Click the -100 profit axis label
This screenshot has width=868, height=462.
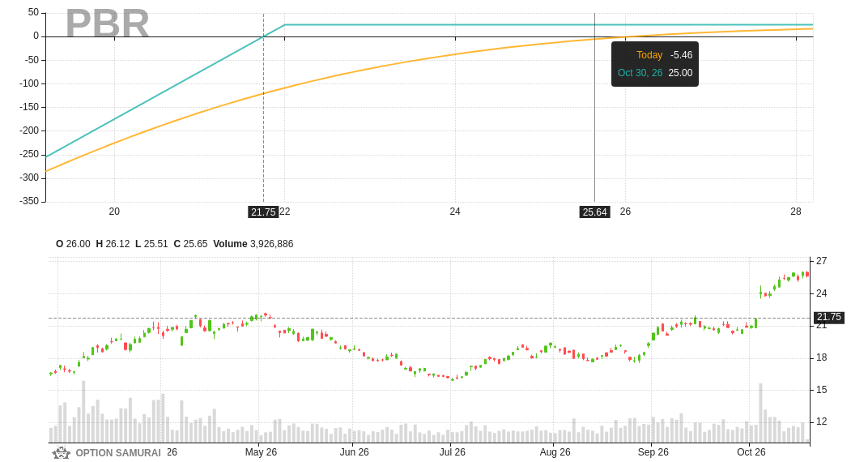click(x=29, y=83)
